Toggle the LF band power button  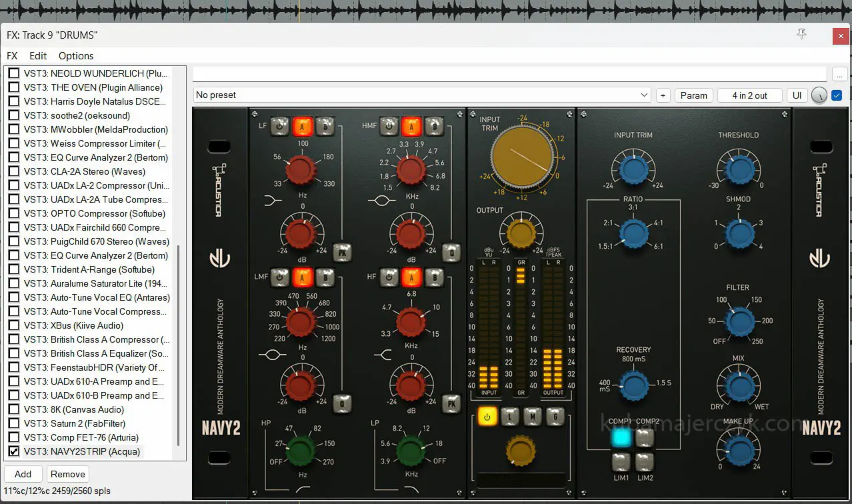coord(280,125)
